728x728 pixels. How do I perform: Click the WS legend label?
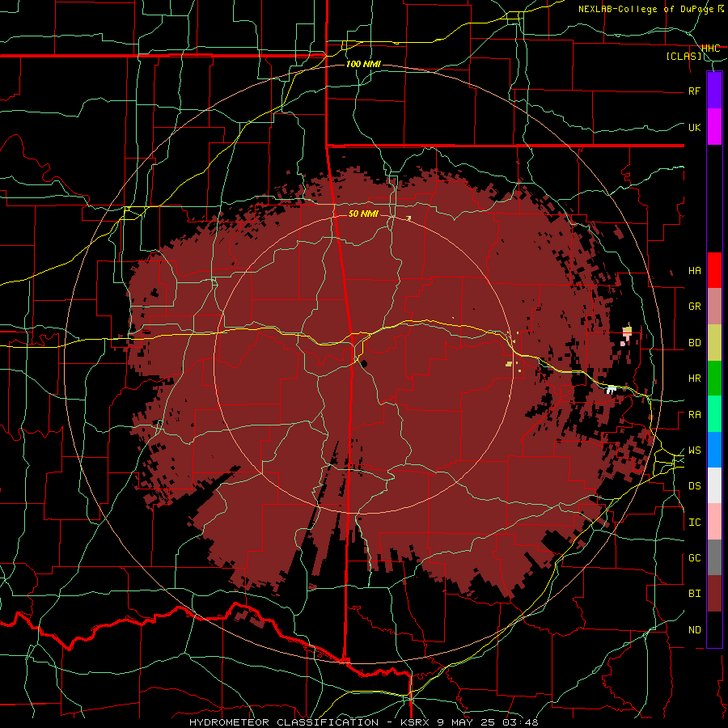[x=695, y=451]
